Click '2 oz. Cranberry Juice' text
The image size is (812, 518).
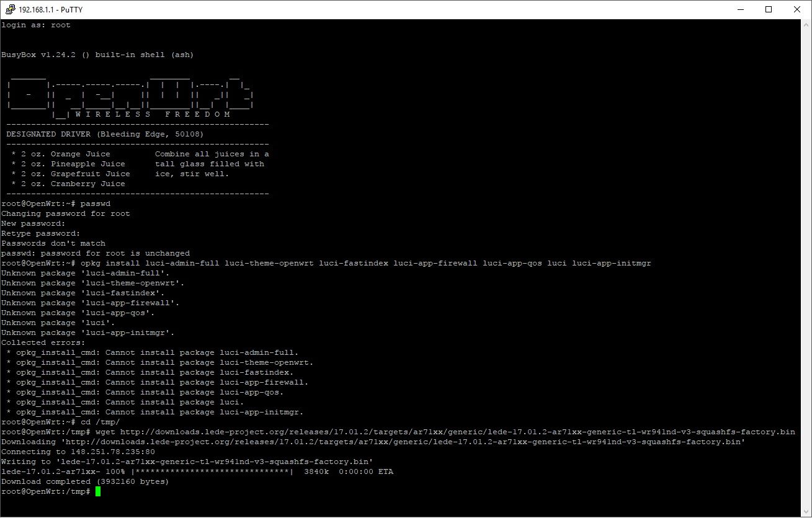[73, 184]
